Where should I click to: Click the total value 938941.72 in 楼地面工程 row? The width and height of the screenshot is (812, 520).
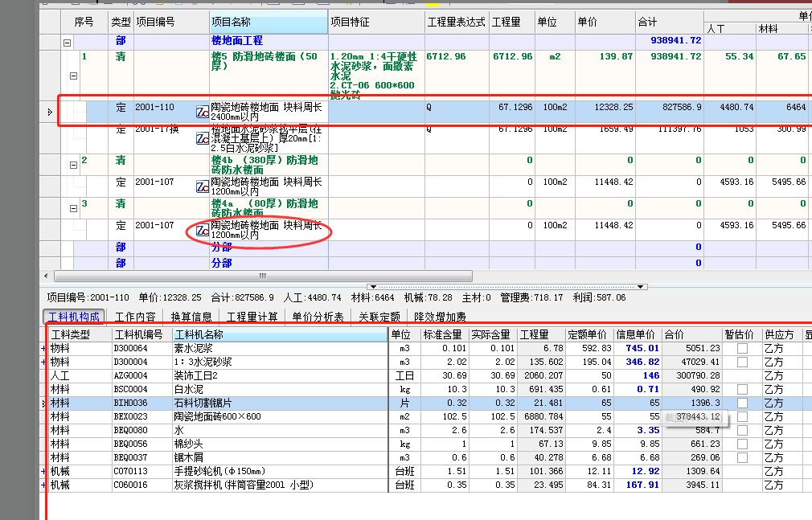(x=676, y=40)
